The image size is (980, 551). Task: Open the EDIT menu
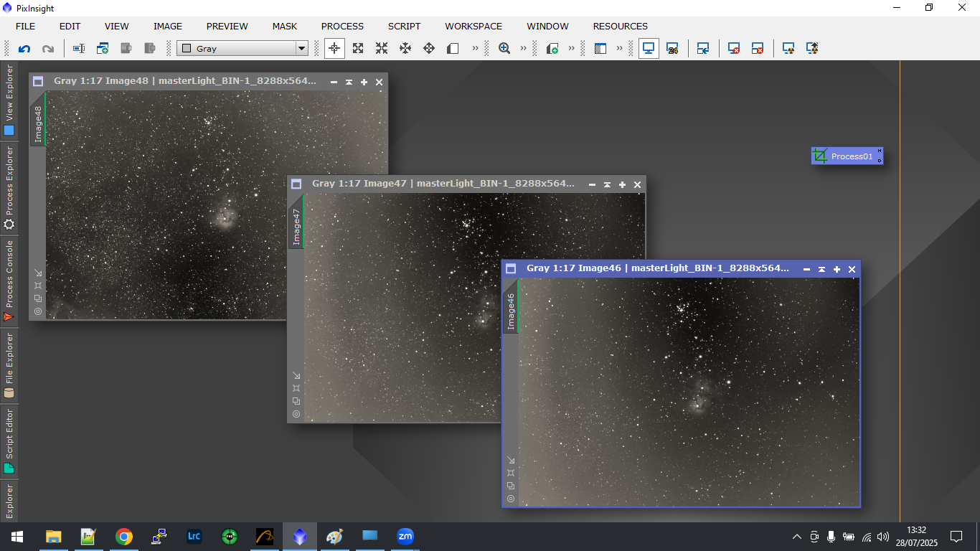(70, 26)
